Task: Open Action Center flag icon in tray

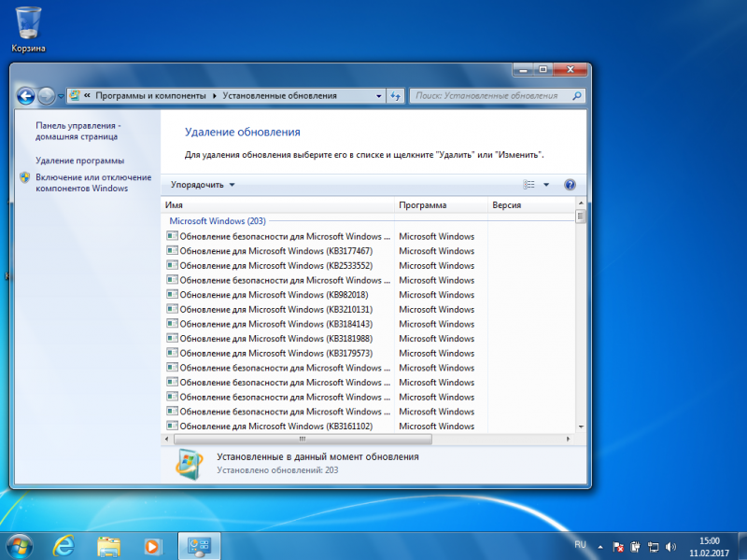Action: click(x=618, y=547)
